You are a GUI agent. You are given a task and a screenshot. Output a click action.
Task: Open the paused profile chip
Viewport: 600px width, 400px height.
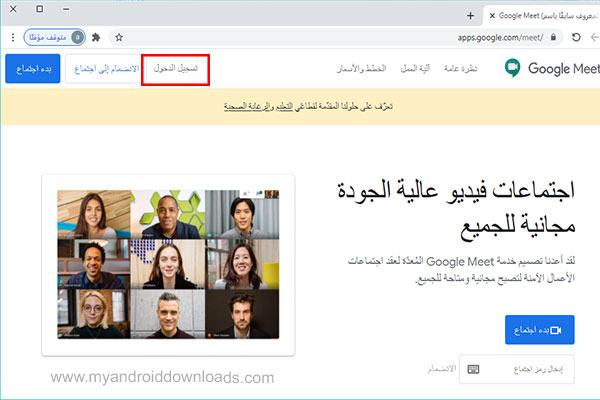click(x=54, y=38)
